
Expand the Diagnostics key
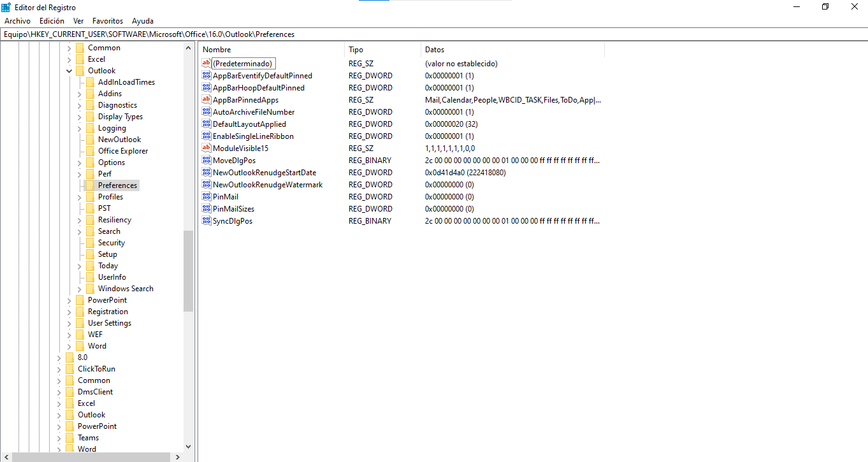(79, 105)
